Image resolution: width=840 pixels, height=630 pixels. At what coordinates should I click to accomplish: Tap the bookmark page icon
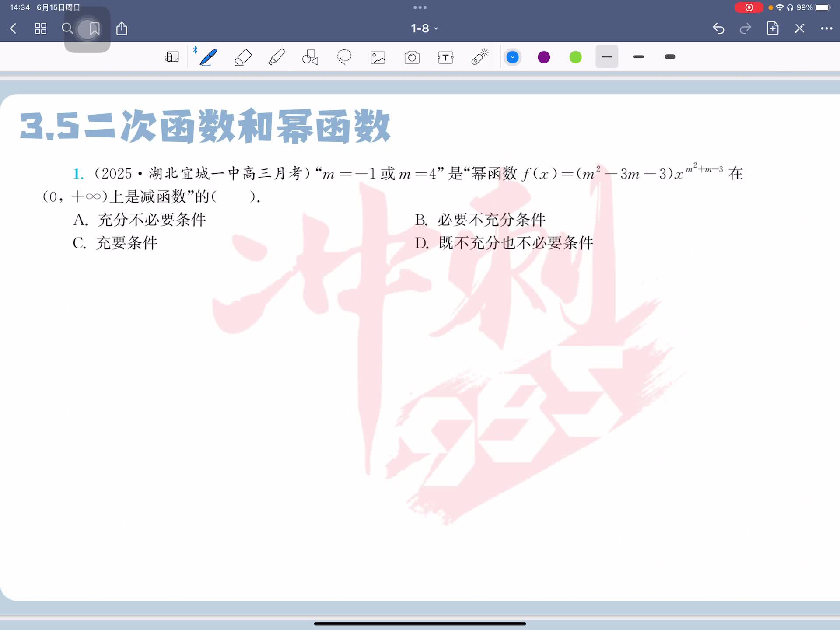94,28
